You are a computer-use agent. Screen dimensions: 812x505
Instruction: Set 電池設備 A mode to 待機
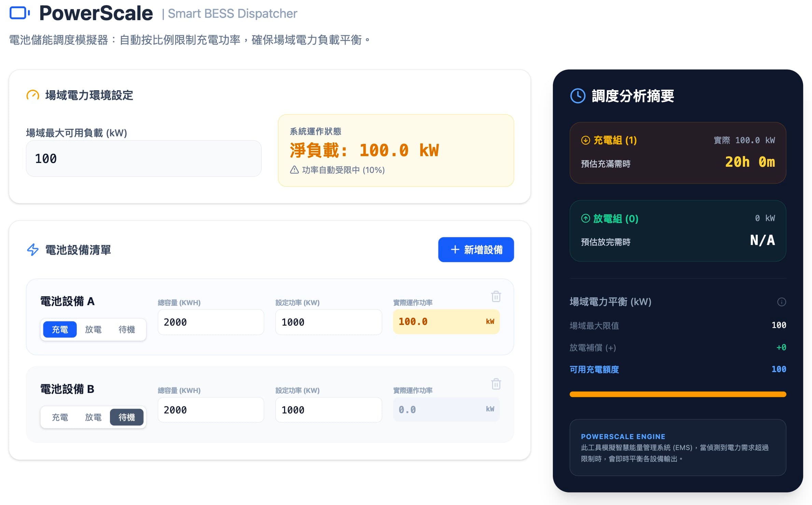127,329
